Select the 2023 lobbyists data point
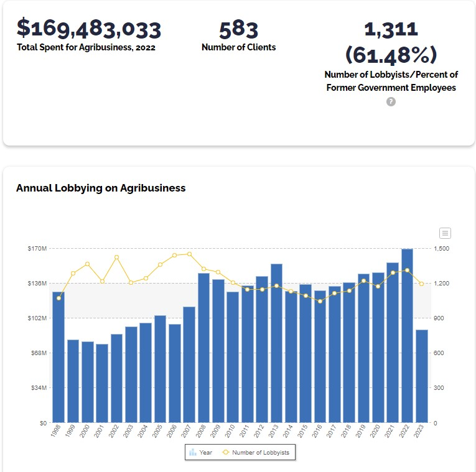The height and width of the screenshot is (472, 476). pyautogui.click(x=422, y=284)
